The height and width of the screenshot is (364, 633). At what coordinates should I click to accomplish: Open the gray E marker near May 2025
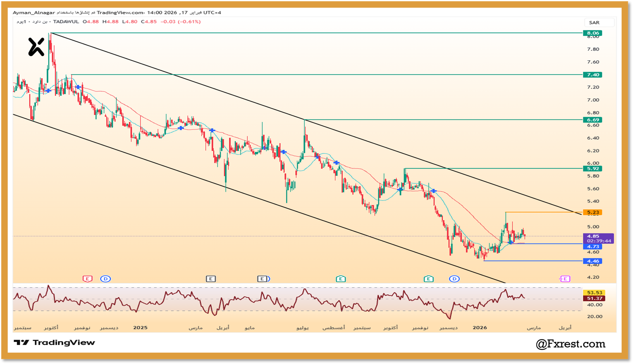tap(262, 279)
